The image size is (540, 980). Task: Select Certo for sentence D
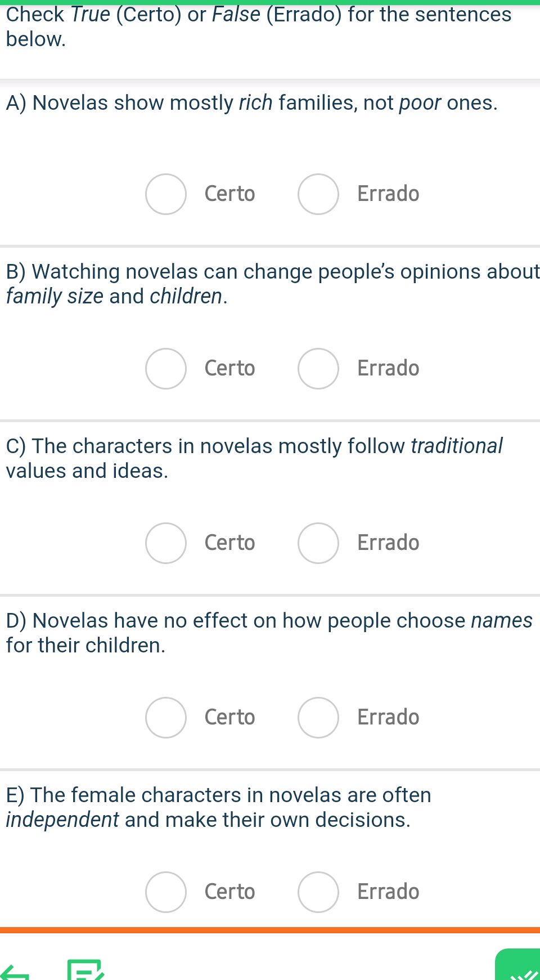(x=165, y=718)
